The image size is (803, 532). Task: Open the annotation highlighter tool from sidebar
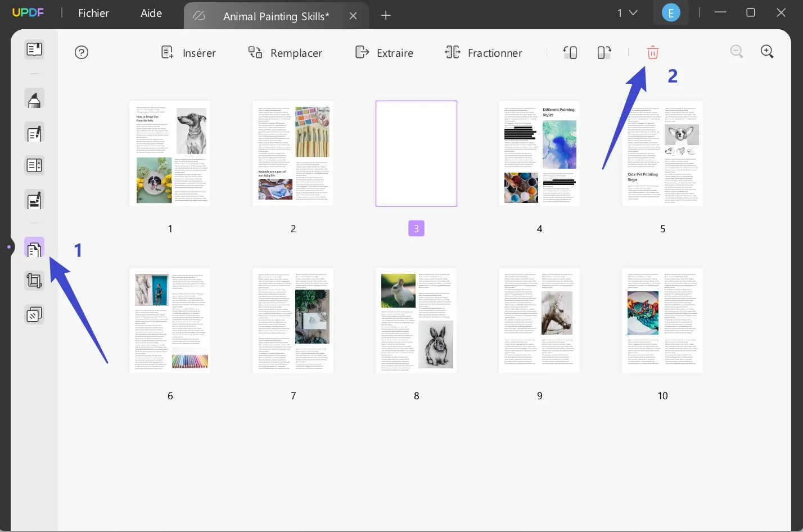click(34, 98)
